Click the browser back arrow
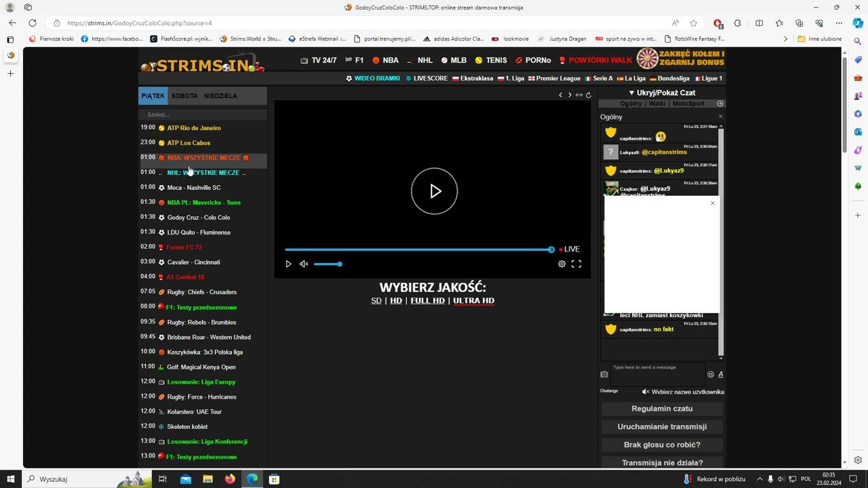The width and height of the screenshot is (868, 488). (x=12, y=23)
